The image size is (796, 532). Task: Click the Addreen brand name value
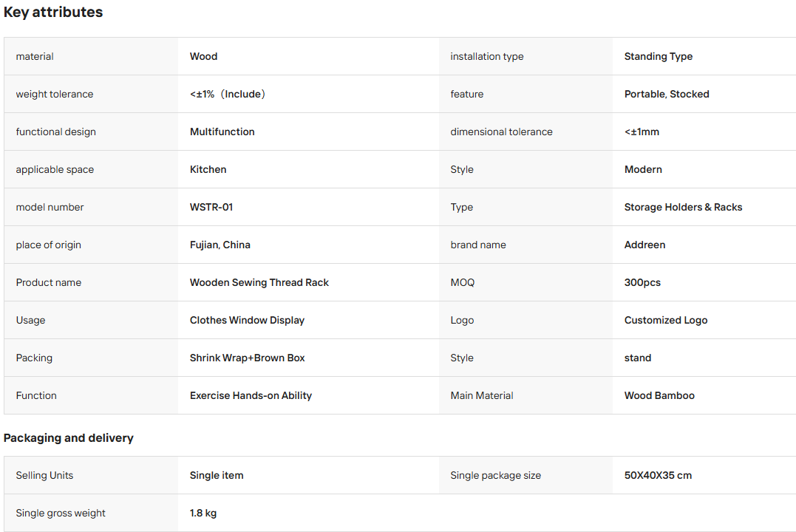(x=644, y=245)
